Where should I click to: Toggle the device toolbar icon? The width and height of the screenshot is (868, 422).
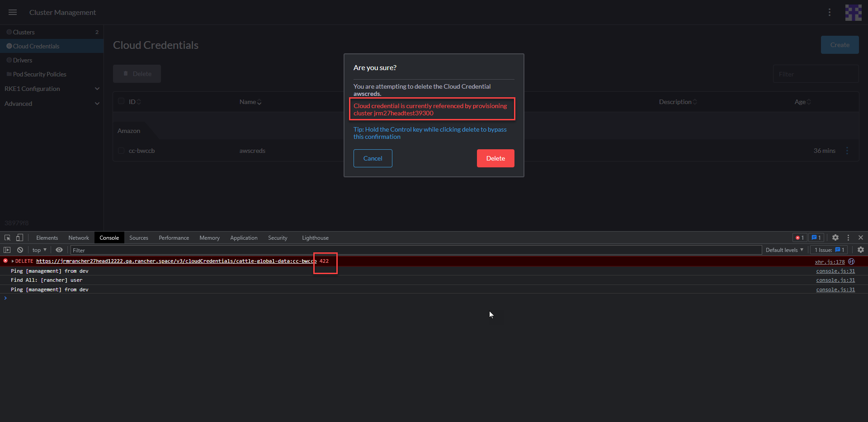[19, 237]
